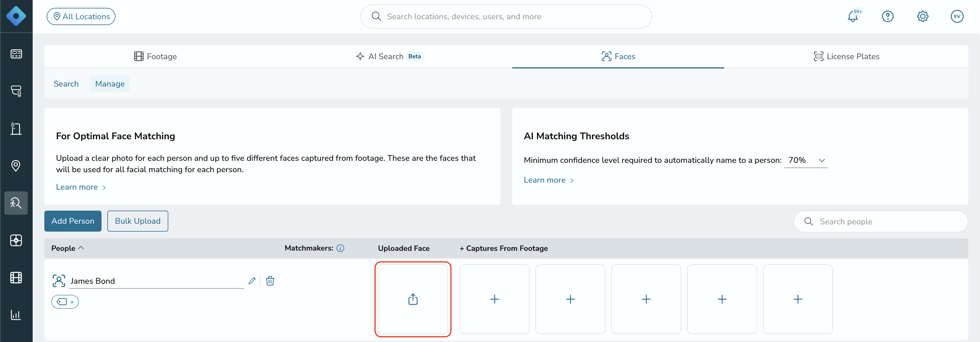Click the pencil edit icon for James Bond
The image size is (980, 342).
click(x=252, y=281)
